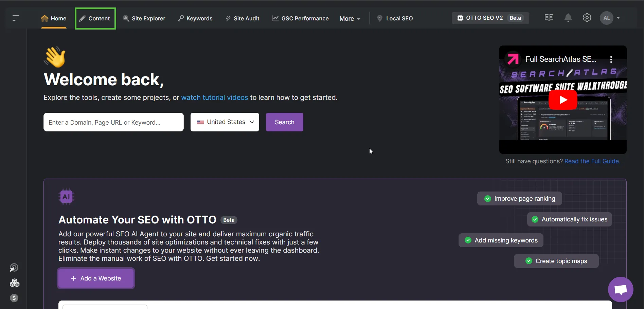644x309 pixels.
Task: Click the rocket radar sidebar icon
Action: click(x=14, y=268)
